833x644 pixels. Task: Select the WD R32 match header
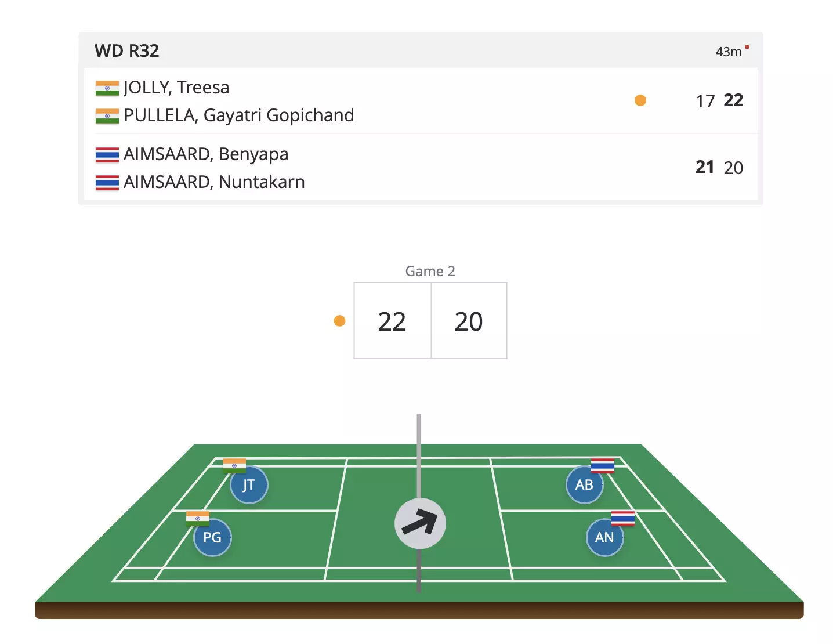click(x=127, y=51)
